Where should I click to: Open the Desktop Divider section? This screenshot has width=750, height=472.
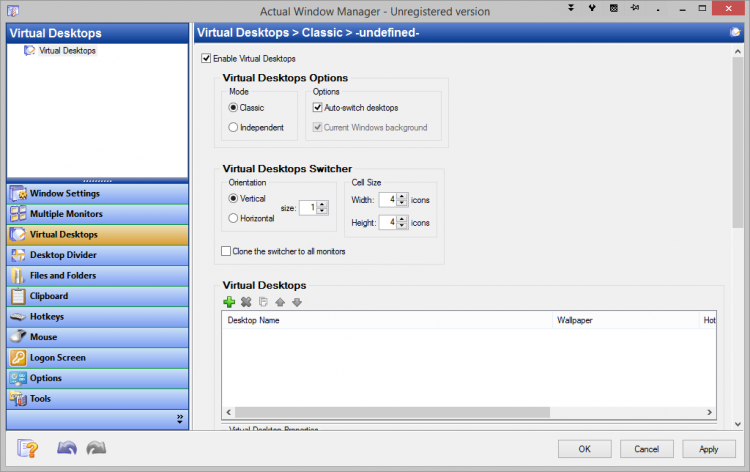point(98,255)
